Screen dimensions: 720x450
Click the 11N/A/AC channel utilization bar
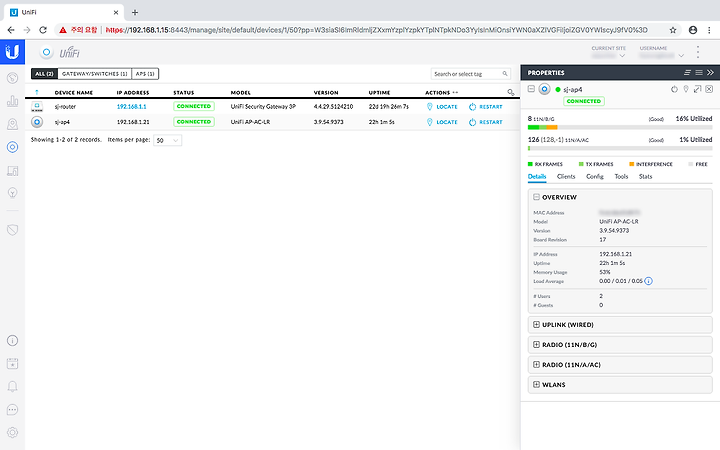click(x=620, y=148)
